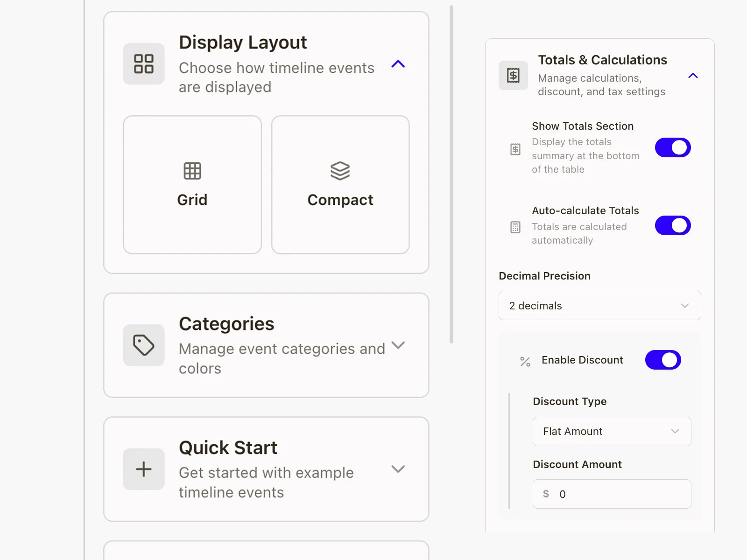
Task: Click the Categories tag icon
Action: click(143, 345)
